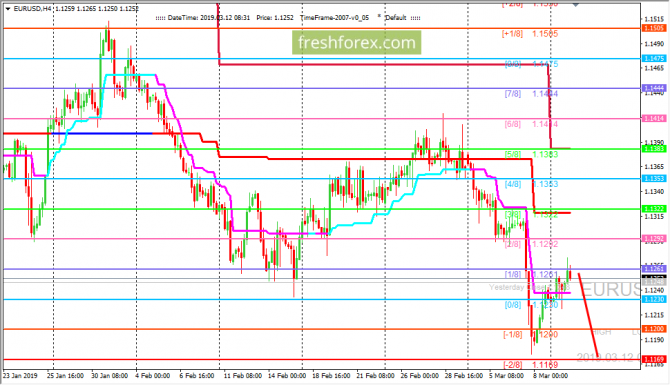Select the orange 1.1505 axis price tag
Image resolution: width=670 pixels, height=385 pixels.
tap(654, 28)
